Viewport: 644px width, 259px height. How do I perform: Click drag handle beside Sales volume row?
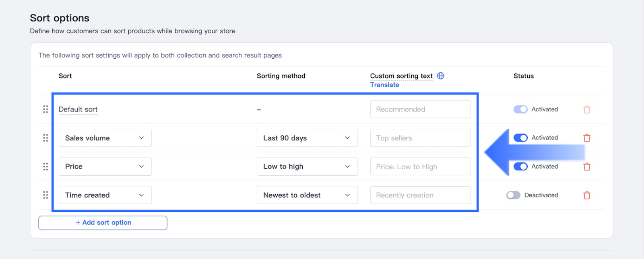[45, 138]
